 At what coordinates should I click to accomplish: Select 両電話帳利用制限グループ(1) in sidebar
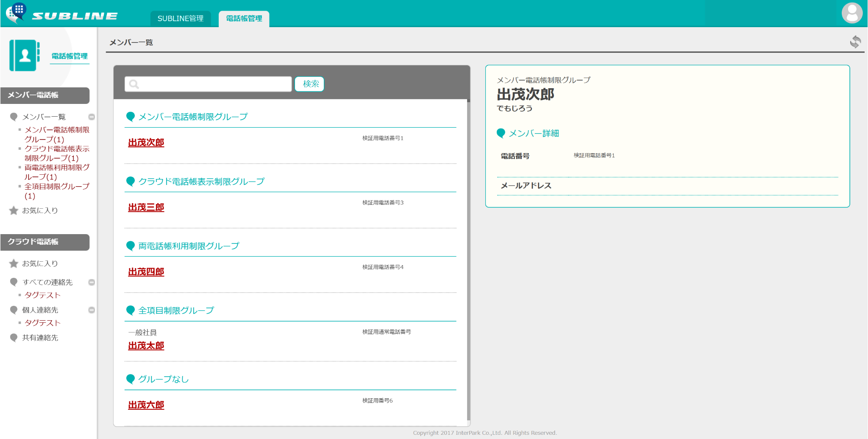[57, 172]
